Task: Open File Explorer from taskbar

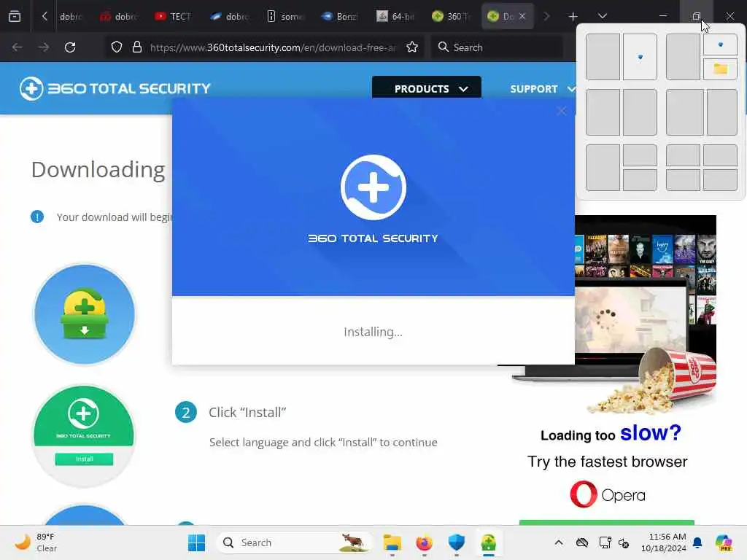Action: tap(392, 542)
